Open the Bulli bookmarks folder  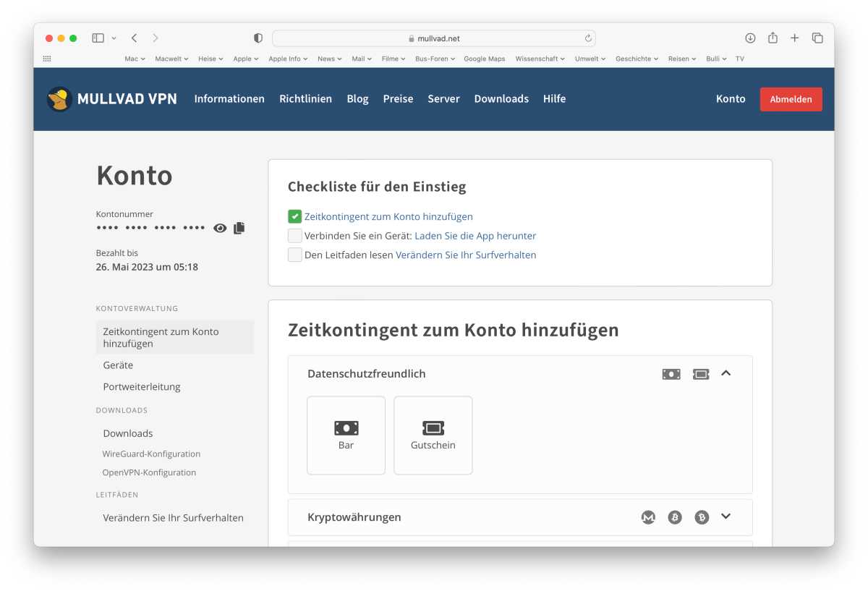pos(715,59)
